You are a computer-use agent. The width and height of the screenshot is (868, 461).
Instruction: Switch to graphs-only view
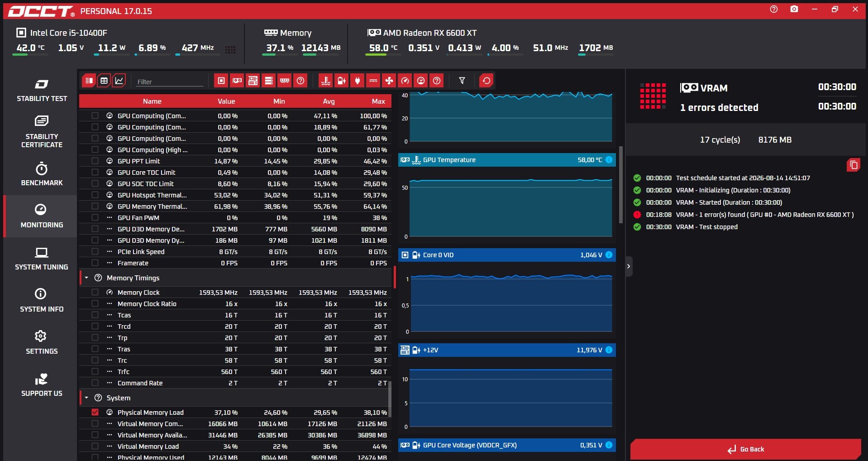(x=119, y=81)
